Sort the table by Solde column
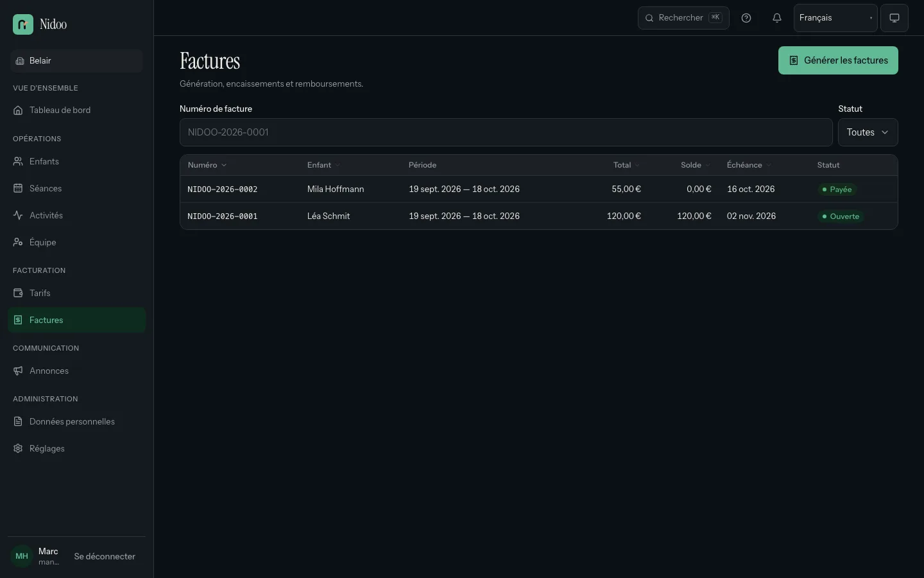924x578 pixels. [x=696, y=165]
